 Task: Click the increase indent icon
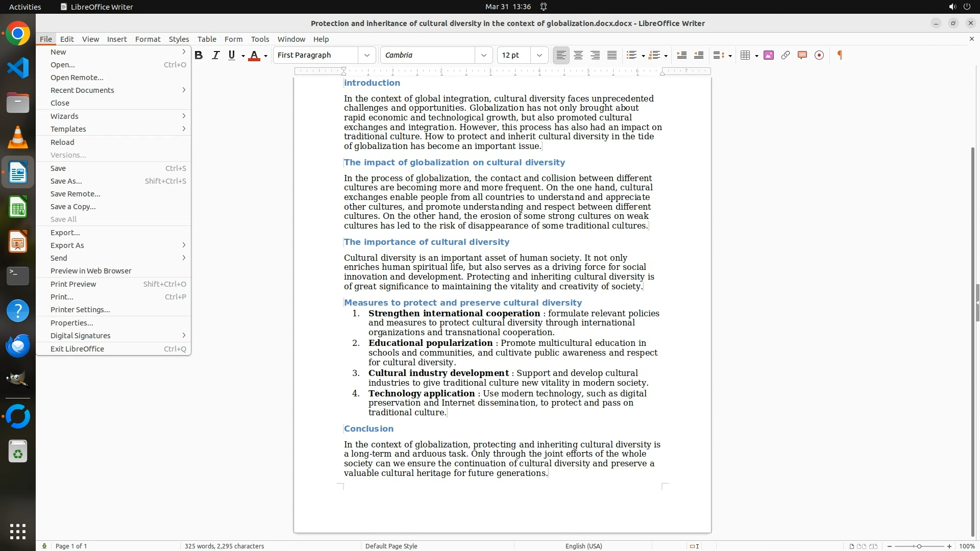(x=681, y=55)
